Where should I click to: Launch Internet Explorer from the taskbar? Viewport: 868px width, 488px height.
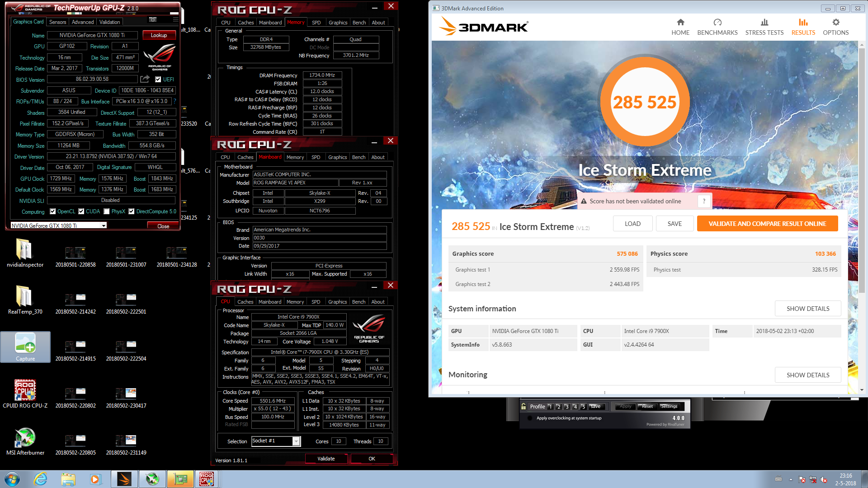coord(41,479)
